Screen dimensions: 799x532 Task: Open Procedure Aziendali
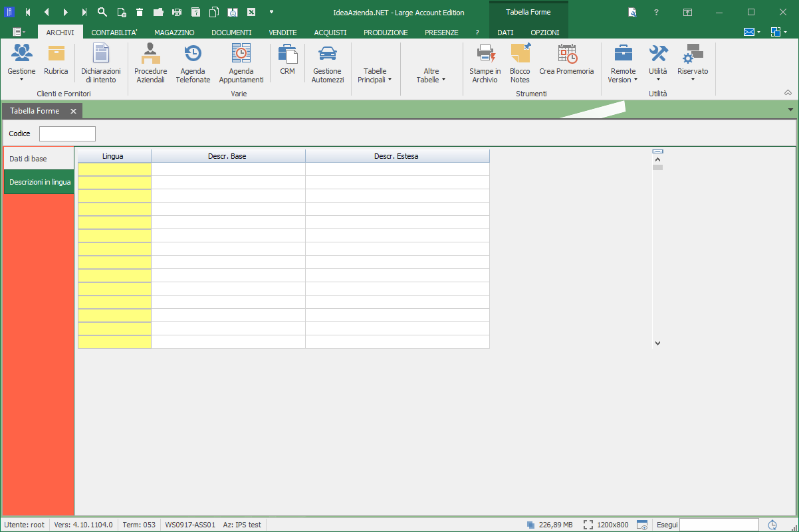[x=151, y=63]
